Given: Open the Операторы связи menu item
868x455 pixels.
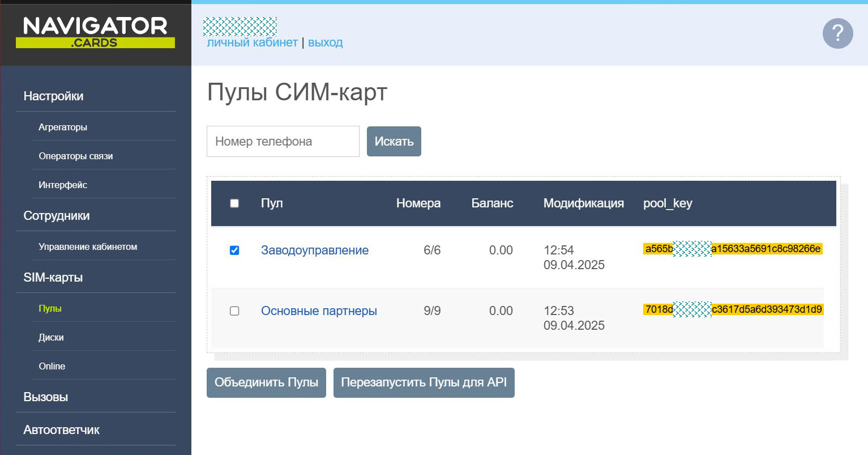Looking at the screenshot, I should coord(76,156).
